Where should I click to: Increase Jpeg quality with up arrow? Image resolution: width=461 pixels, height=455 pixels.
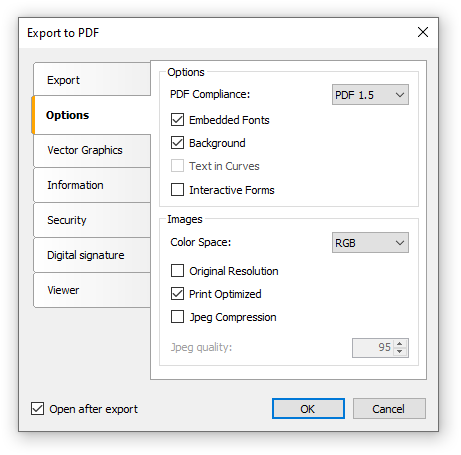tap(400, 344)
